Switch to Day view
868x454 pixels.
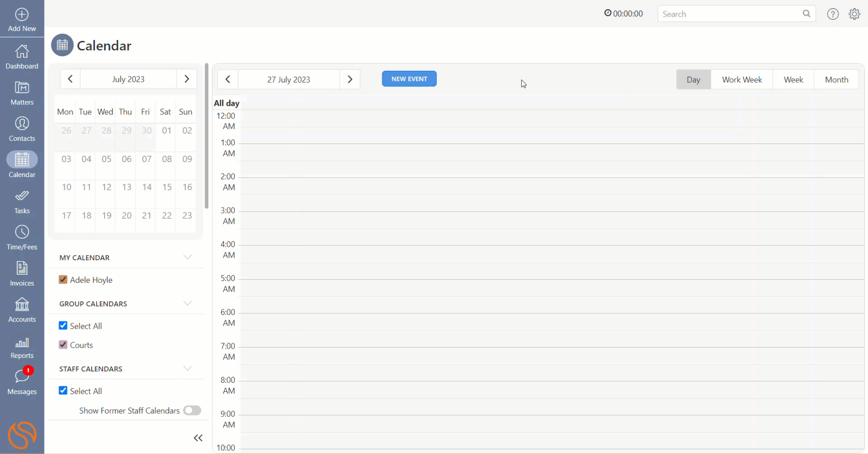693,79
